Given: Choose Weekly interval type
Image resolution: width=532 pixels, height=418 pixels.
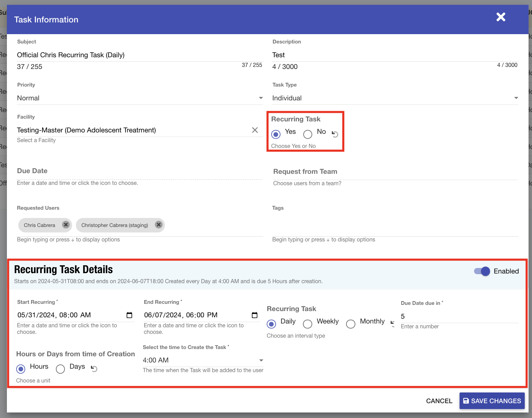Looking at the screenshot, I should (307, 324).
